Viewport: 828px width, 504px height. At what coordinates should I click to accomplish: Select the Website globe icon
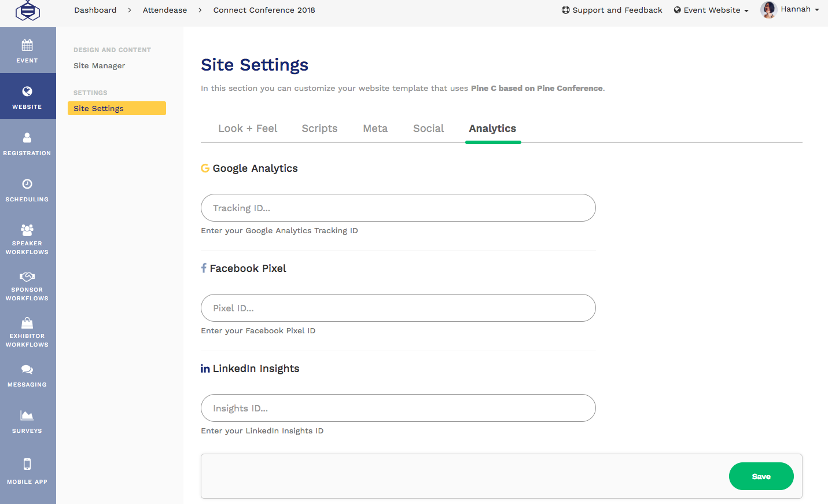(x=27, y=91)
